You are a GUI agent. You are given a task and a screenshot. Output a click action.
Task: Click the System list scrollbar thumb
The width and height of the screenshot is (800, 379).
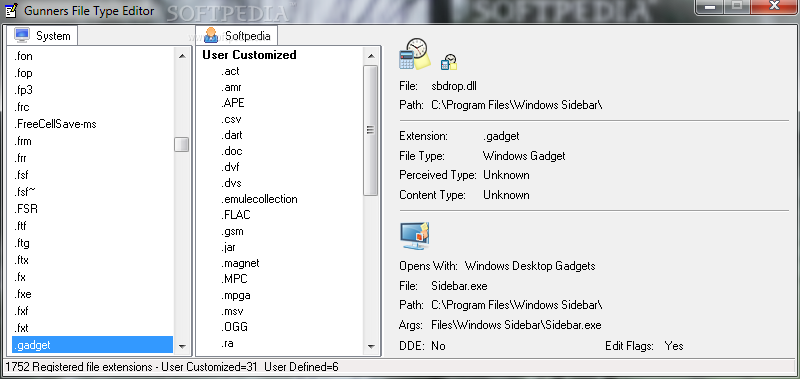181,144
